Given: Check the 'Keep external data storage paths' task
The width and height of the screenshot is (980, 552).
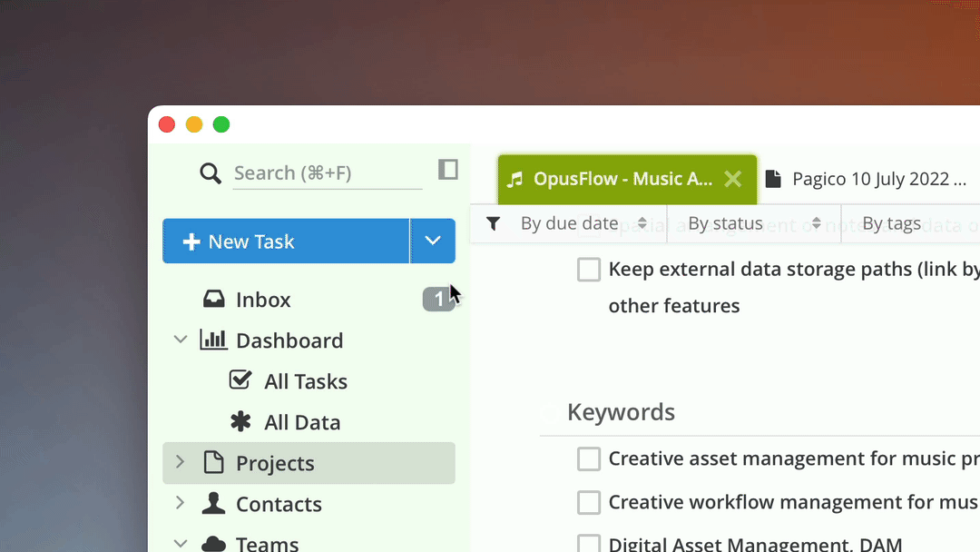Looking at the screenshot, I should point(589,270).
